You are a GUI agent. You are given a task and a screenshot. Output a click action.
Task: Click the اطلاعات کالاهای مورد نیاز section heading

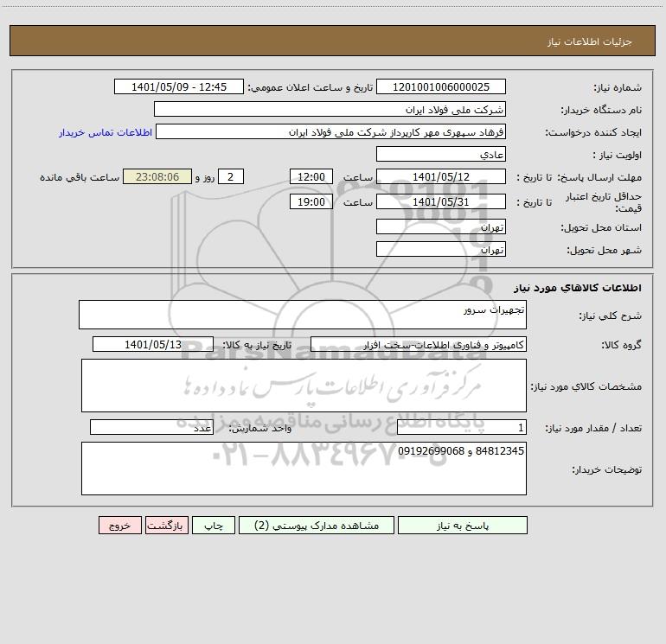pos(578,288)
